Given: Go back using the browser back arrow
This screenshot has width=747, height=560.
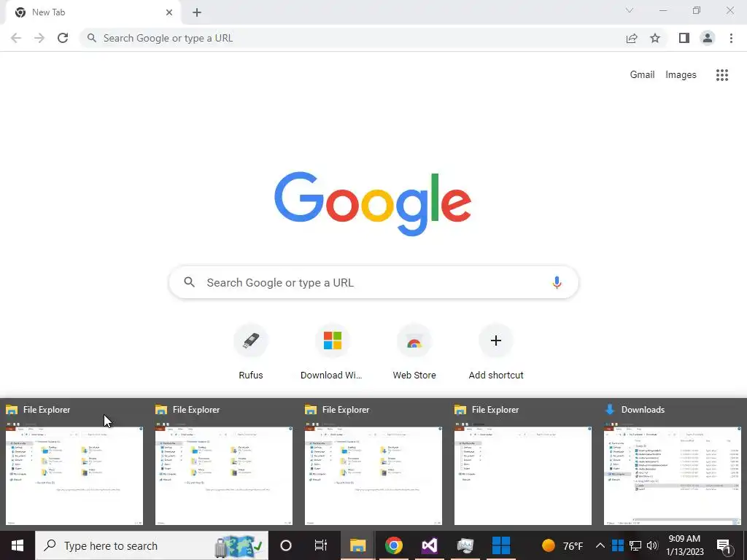Looking at the screenshot, I should [16, 38].
